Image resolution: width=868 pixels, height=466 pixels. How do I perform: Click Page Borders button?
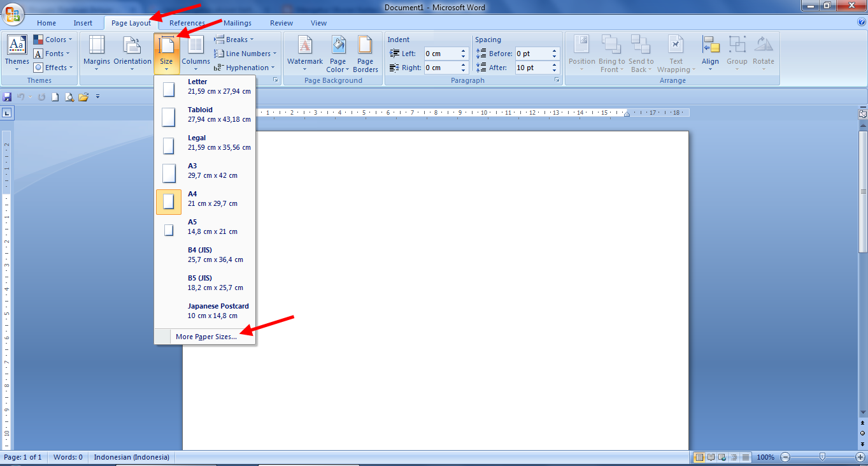pos(366,54)
